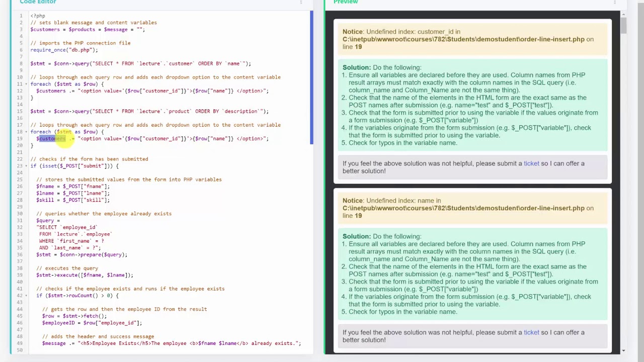Image resolution: width=644 pixels, height=362 pixels.
Task: Click the '$row = $stmt->fetch();' line
Action: pyautogui.click(x=74, y=316)
